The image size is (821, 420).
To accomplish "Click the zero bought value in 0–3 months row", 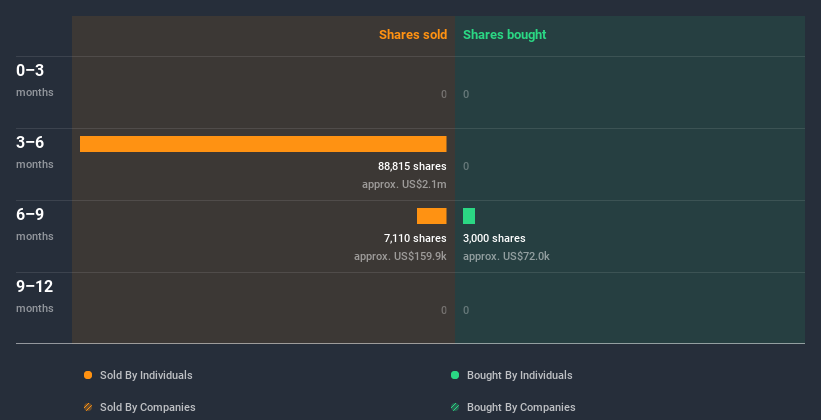I will coord(466,94).
